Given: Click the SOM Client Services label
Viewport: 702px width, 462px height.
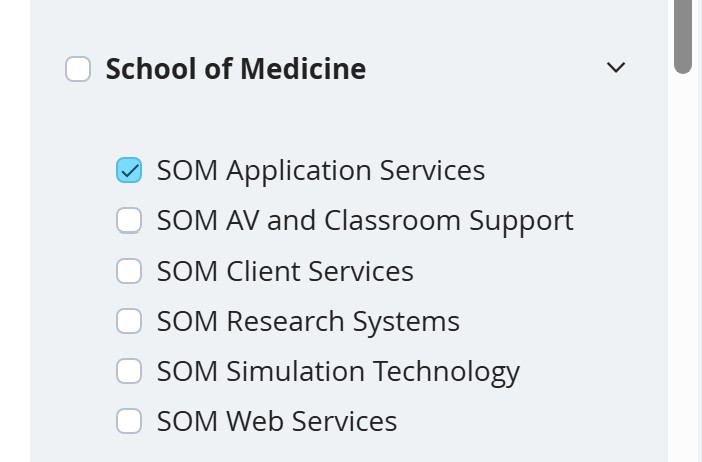Looking at the screenshot, I should [x=285, y=271].
